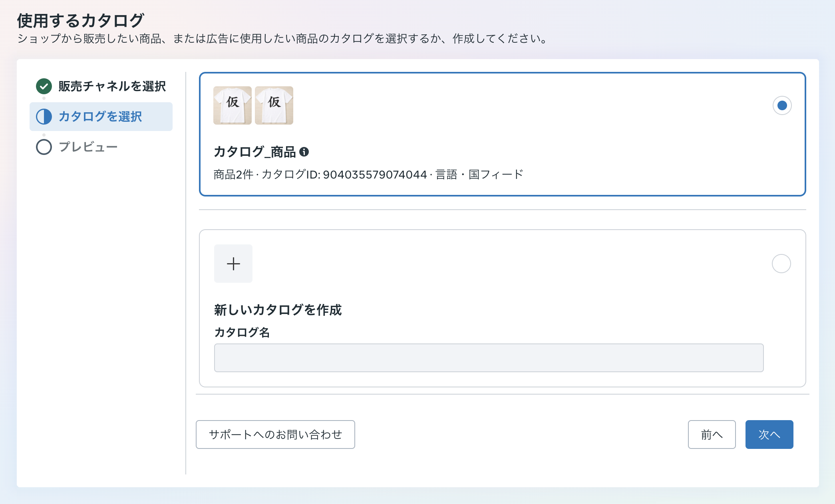
Task: Select the 新しいカタログを作成 radio button
Action: (781, 264)
